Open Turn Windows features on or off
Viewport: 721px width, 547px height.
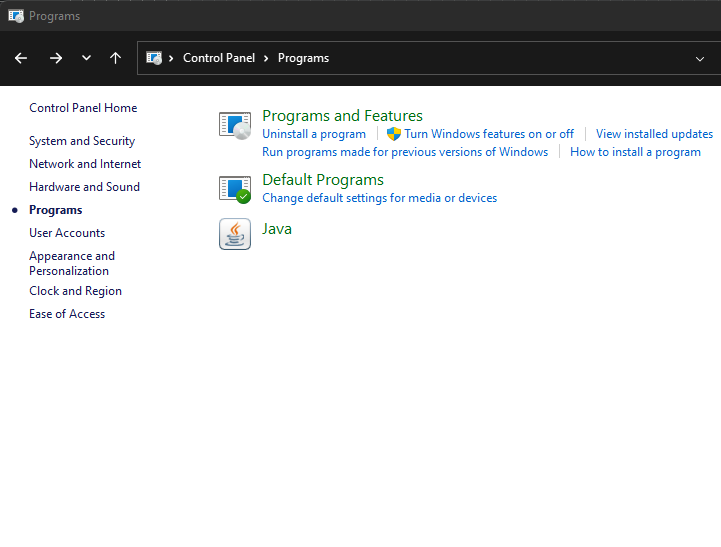(x=489, y=134)
